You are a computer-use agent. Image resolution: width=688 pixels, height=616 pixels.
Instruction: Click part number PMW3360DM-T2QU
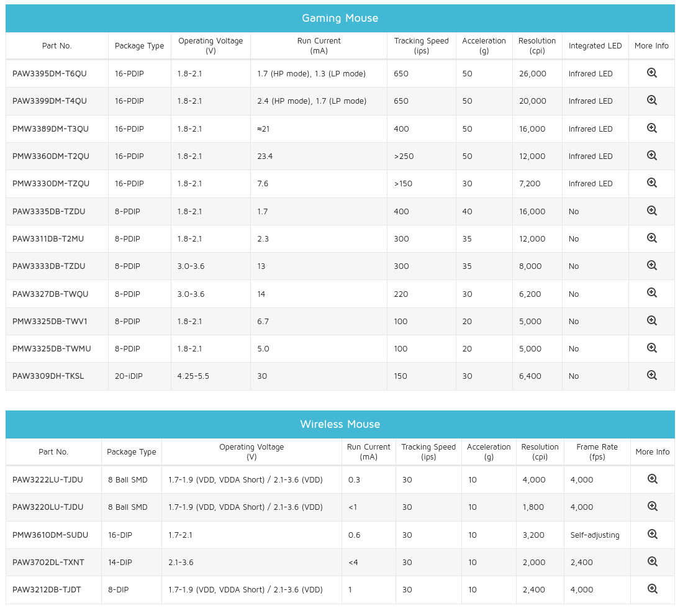pyautogui.click(x=50, y=156)
